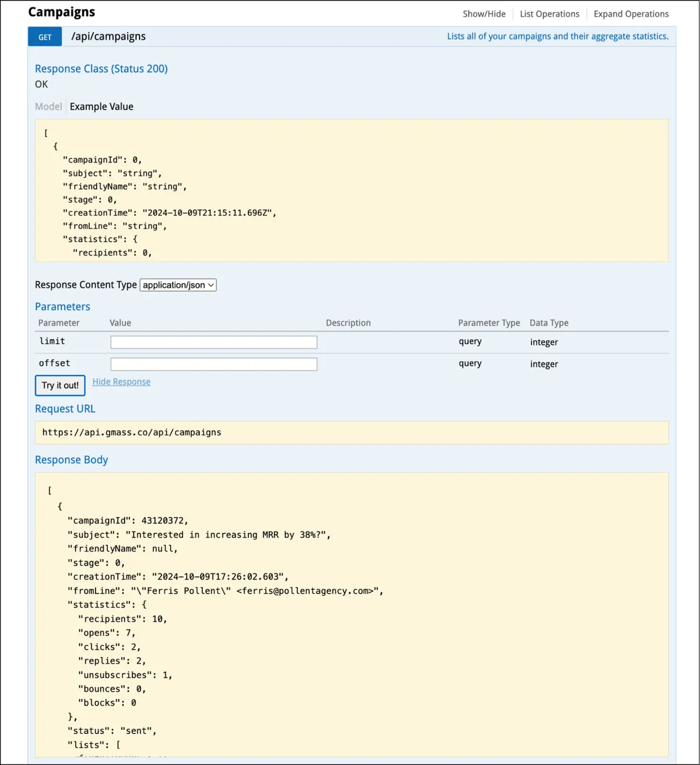
Task: Click the Try it out! button
Action: pos(60,385)
